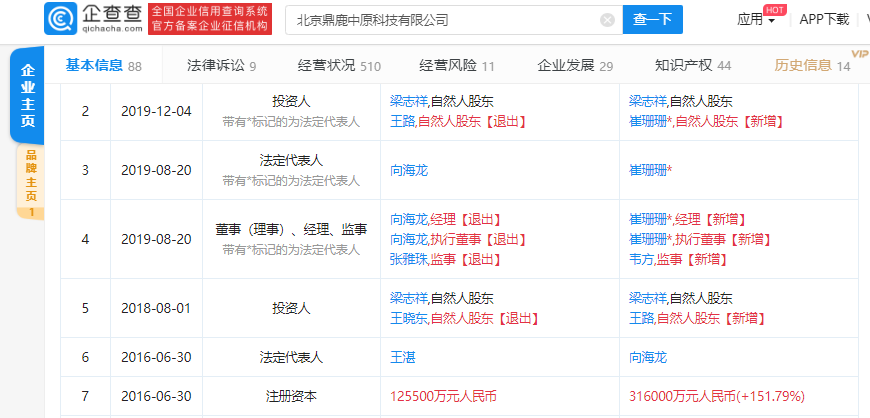Select the 品牌主页 side tab
This screenshot has height=418, width=870.
point(31,182)
